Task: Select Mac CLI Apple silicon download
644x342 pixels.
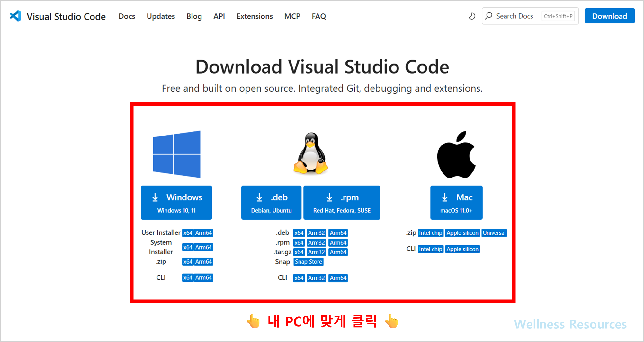Action: pyautogui.click(x=462, y=249)
